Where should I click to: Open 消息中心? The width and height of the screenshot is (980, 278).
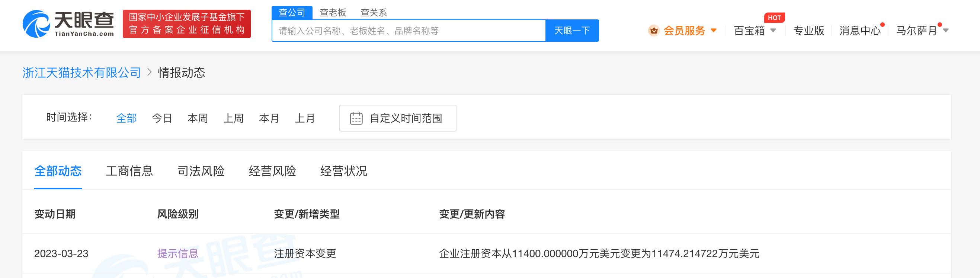860,31
